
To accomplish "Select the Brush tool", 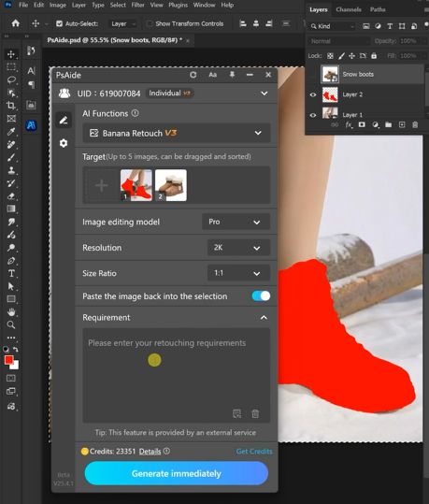I will click(11, 157).
